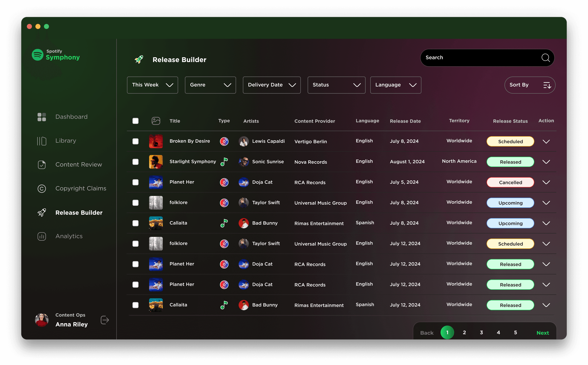588x365 pixels.
Task: Click the Dashboard grid icon in sidebar
Action: point(42,117)
